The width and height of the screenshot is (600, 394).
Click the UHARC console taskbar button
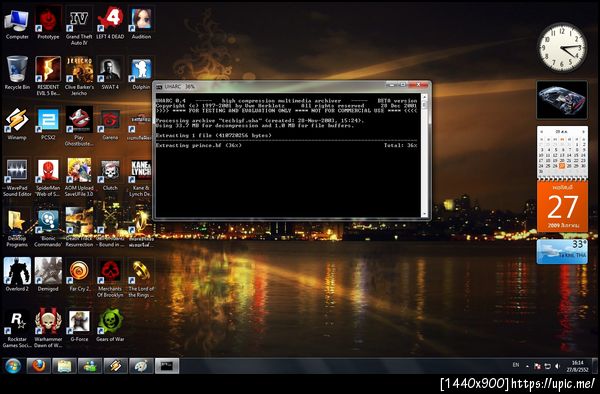point(167,366)
